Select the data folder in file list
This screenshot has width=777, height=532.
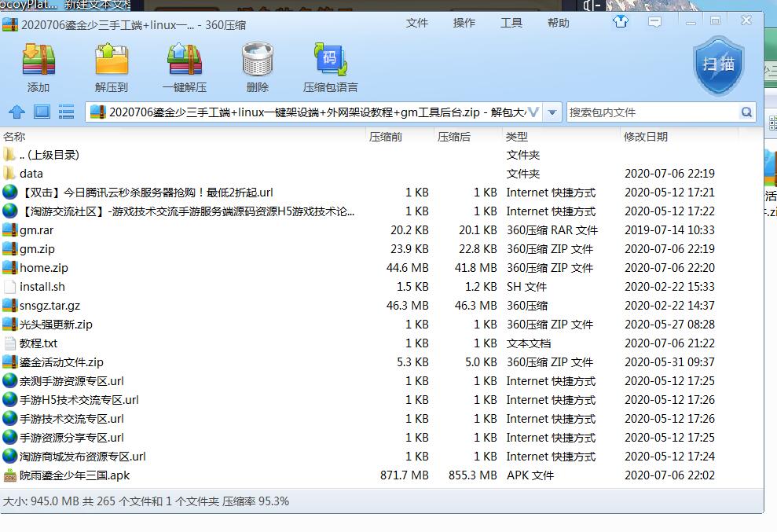coord(31,174)
